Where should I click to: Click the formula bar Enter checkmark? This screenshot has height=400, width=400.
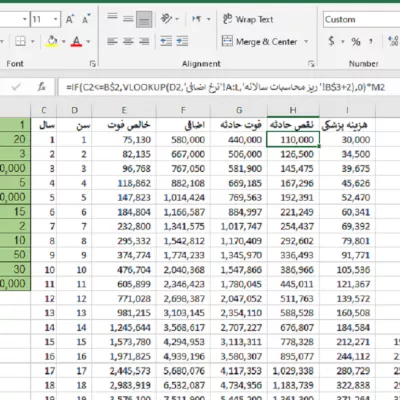coord(15,87)
